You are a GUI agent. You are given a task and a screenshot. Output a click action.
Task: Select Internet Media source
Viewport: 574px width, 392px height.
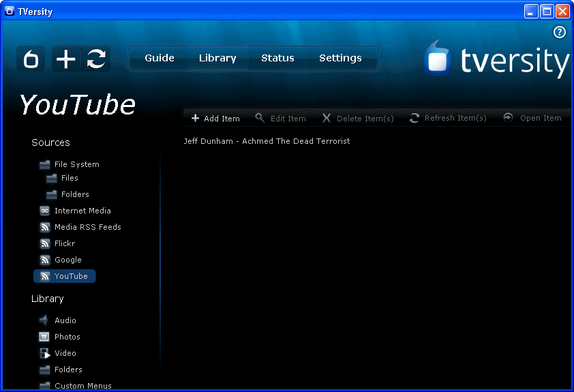[82, 211]
